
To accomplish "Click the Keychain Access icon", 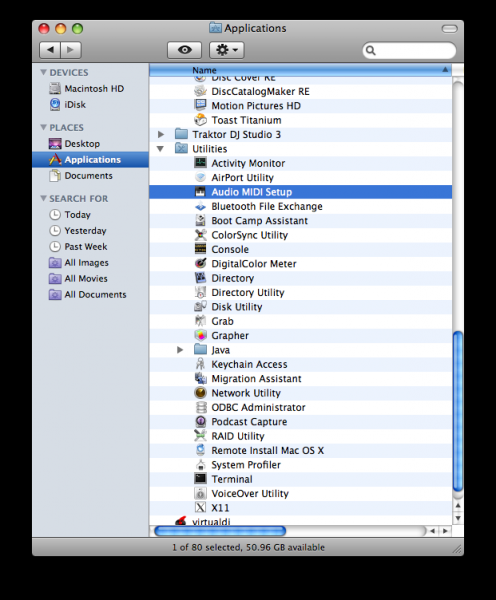I will tap(200, 364).
